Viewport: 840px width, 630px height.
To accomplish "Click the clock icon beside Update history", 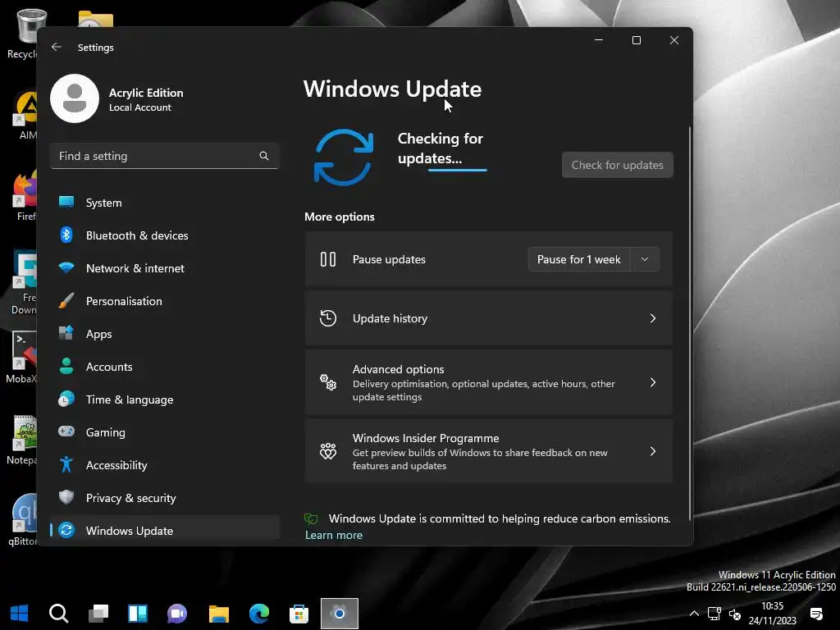I will coord(328,318).
